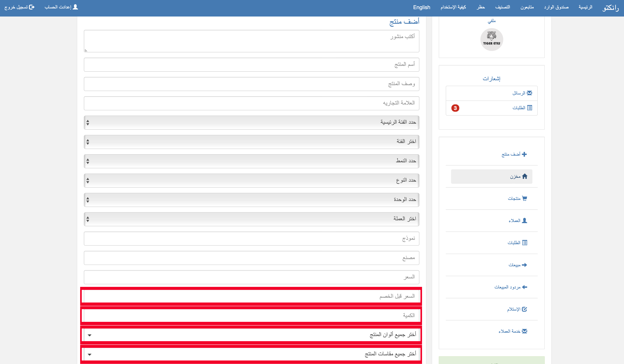Expand أختر جميع ألوان المنتج dropdown
The image size is (624, 364).
[x=252, y=335]
